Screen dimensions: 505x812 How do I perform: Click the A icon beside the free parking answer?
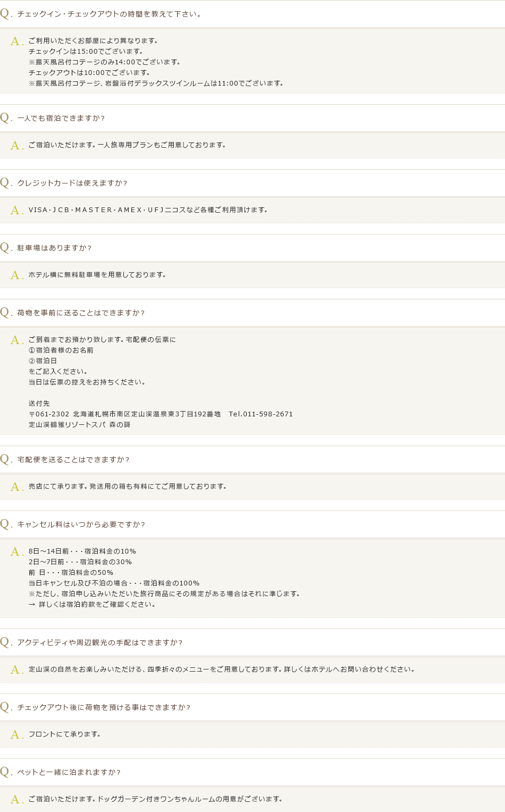click(x=16, y=275)
